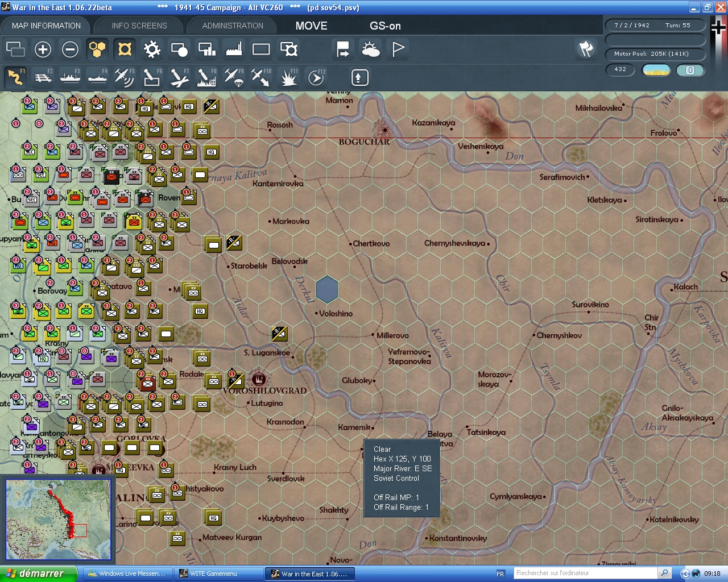Select the airborne drop mode F9
This screenshot has width=728, height=582.
(x=234, y=77)
